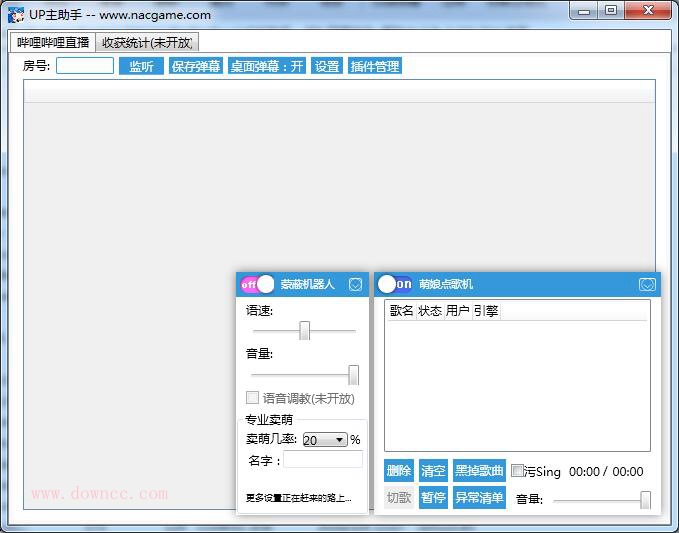
Task: Open 设置 settings
Action: (x=327, y=66)
